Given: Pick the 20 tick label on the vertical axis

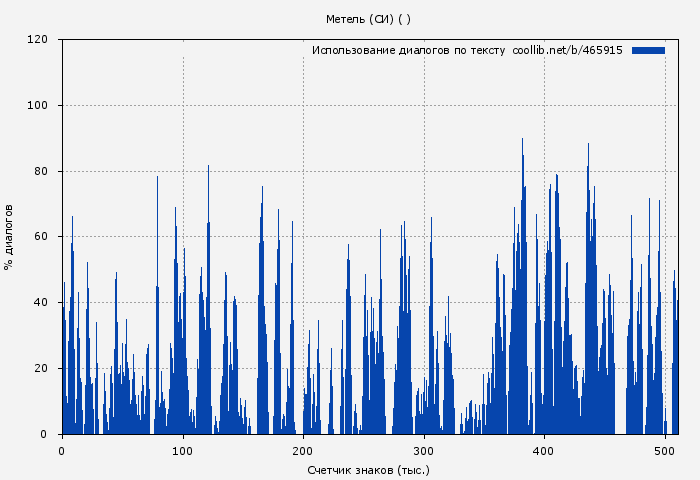Looking at the screenshot, I should tap(41, 369).
